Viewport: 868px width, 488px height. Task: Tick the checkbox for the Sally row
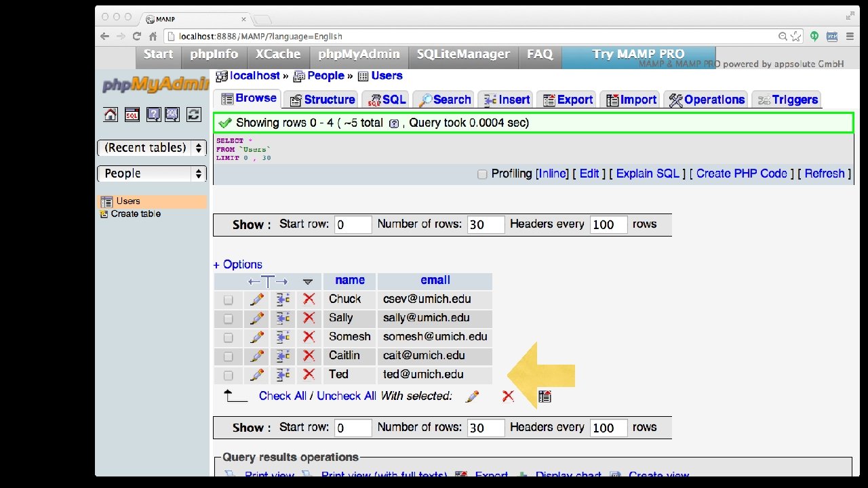229,319
